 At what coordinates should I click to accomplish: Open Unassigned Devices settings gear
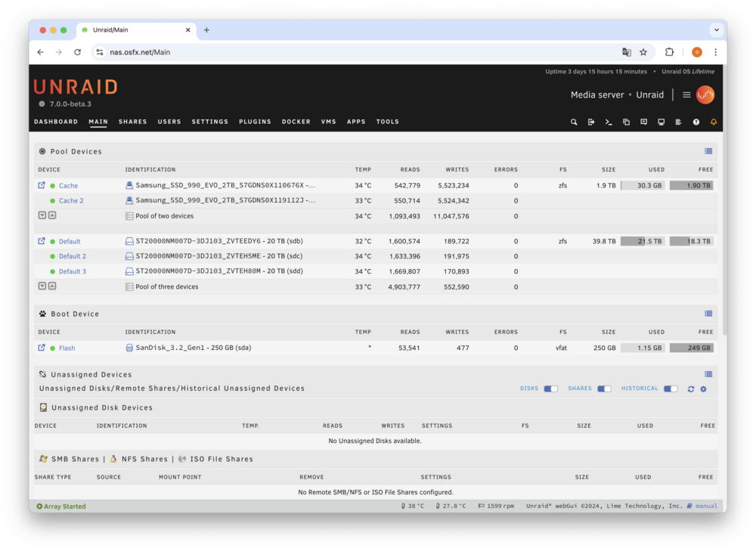pos(703,389)
